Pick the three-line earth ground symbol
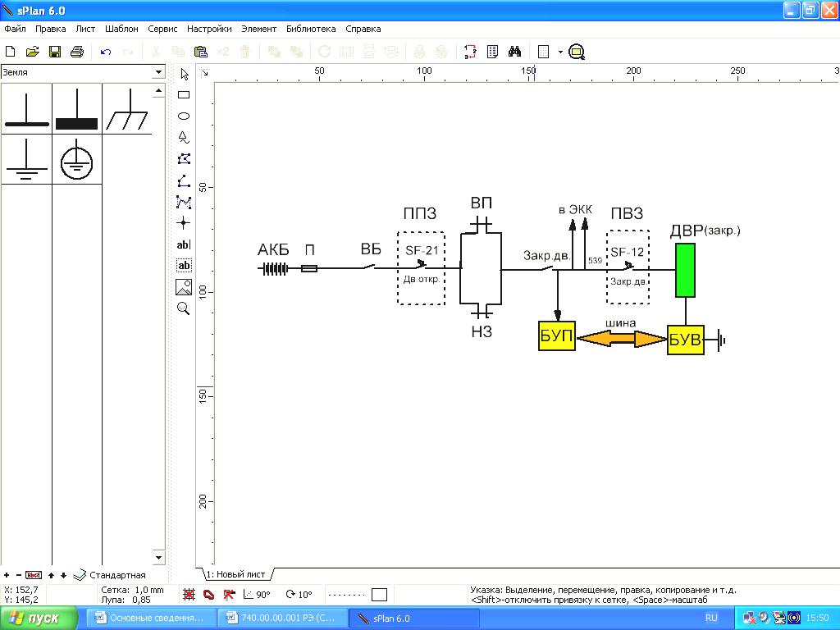Image resolution: width=840 pixels, height=630 pixels. (26, 159)
